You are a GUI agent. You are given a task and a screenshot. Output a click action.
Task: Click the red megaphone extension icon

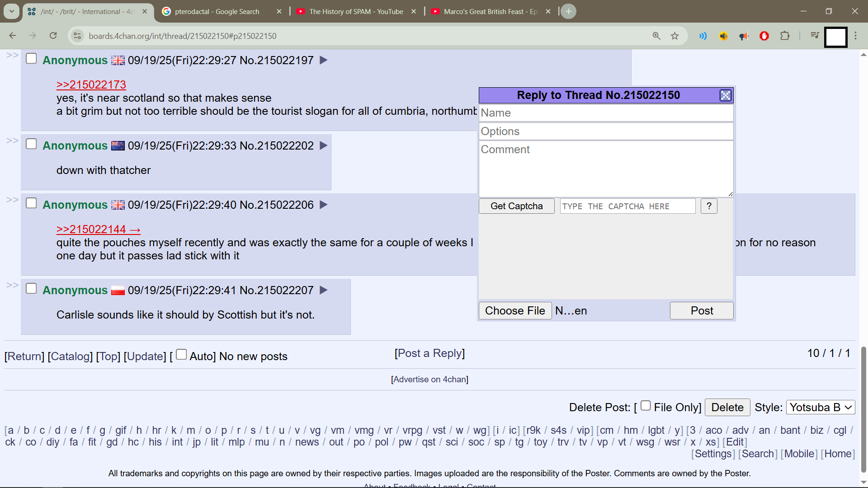pos(744,36)
